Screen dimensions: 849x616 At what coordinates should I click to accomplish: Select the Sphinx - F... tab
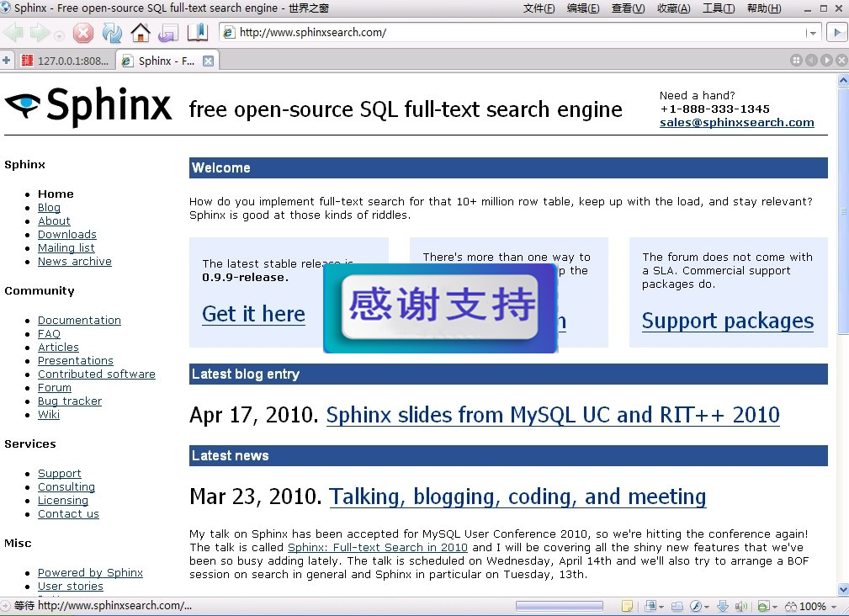[x=167, y=61]
